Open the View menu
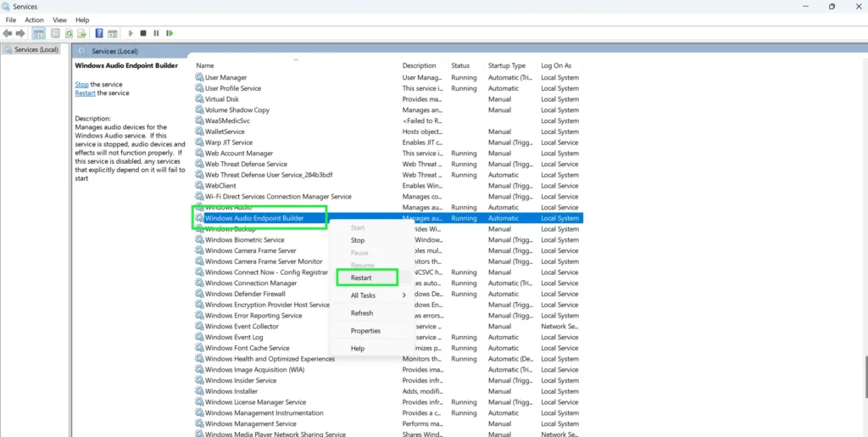The width and height of the screenshot is (868, 437). point(60,20)
